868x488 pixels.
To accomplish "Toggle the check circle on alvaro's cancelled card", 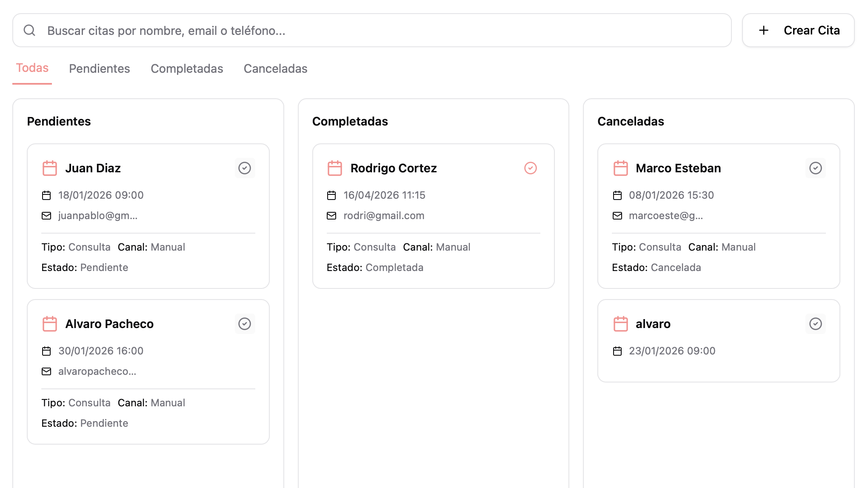I will [x=815, y=324].
